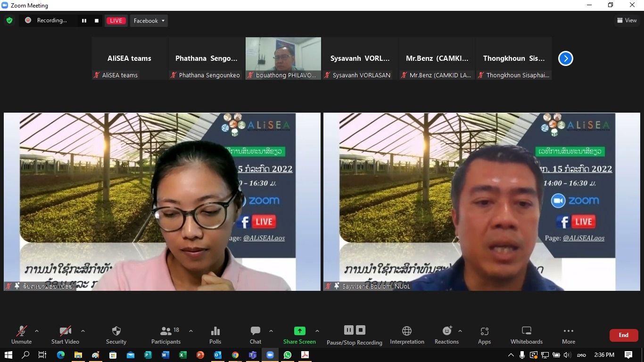
Task: Open the Reactions menu
Action: point(446,335)
